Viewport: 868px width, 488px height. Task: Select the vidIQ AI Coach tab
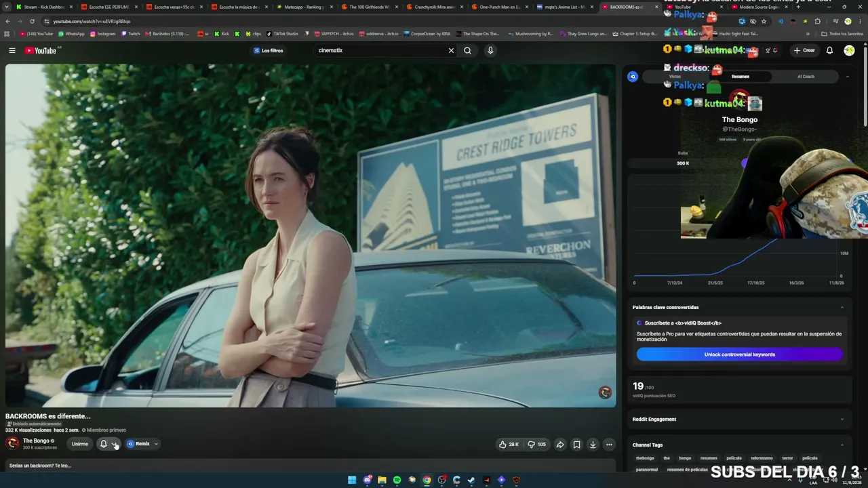coord(806,77)
